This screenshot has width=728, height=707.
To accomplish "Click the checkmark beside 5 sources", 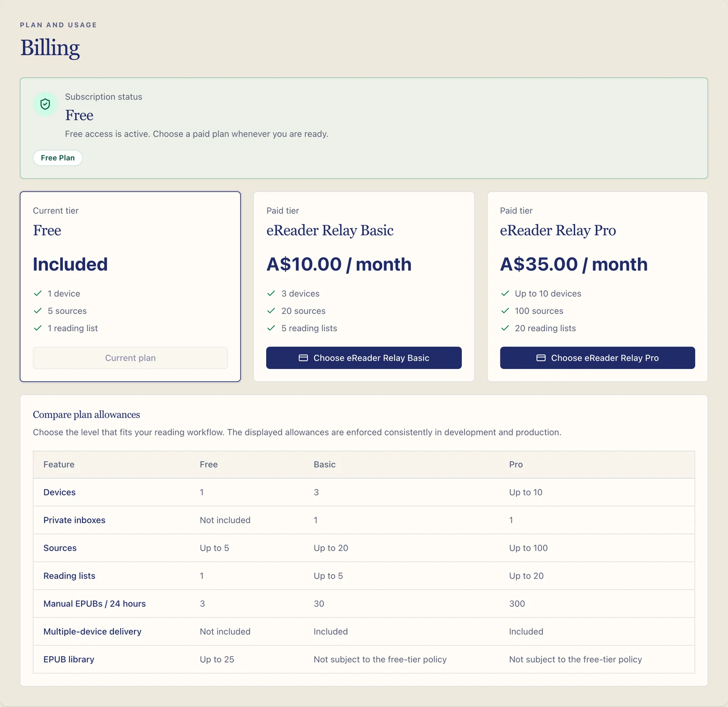I will 38,311.
